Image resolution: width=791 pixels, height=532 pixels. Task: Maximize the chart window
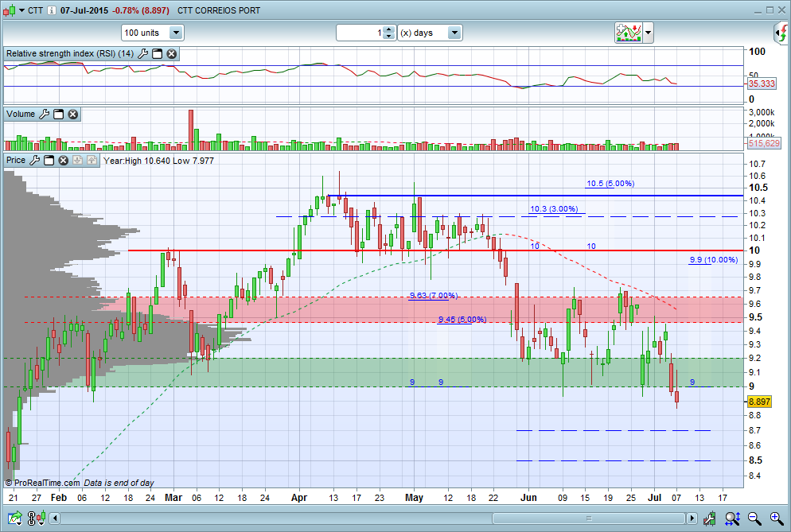(x=770, y=10)
